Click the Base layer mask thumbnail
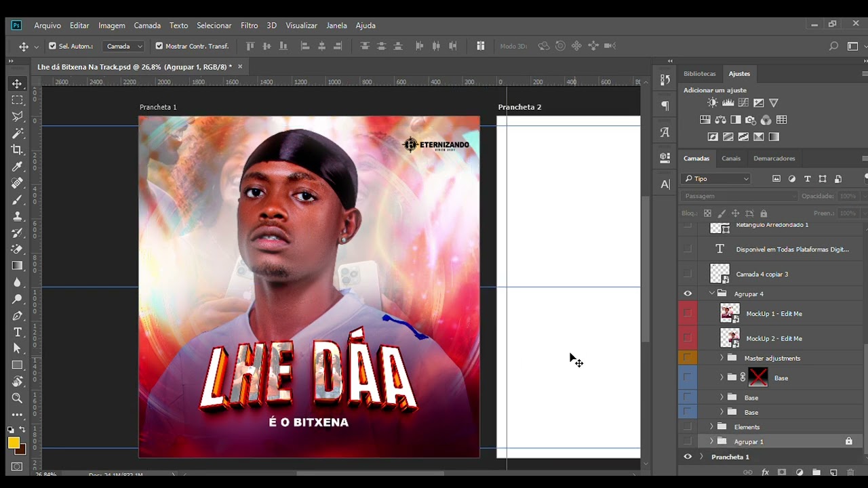This screenshot has width=868, height=488. click(758, 377)
